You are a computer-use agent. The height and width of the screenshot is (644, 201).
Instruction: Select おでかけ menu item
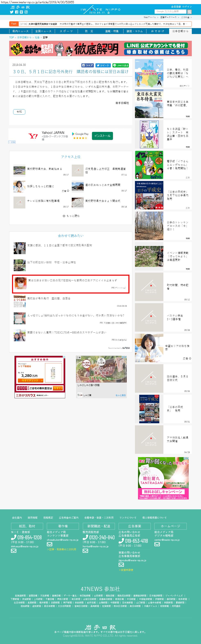coord(158,31)
